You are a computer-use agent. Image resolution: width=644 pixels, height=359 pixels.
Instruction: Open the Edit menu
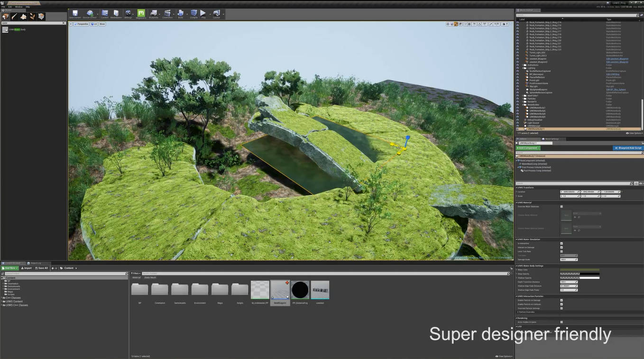coord(11,7)
